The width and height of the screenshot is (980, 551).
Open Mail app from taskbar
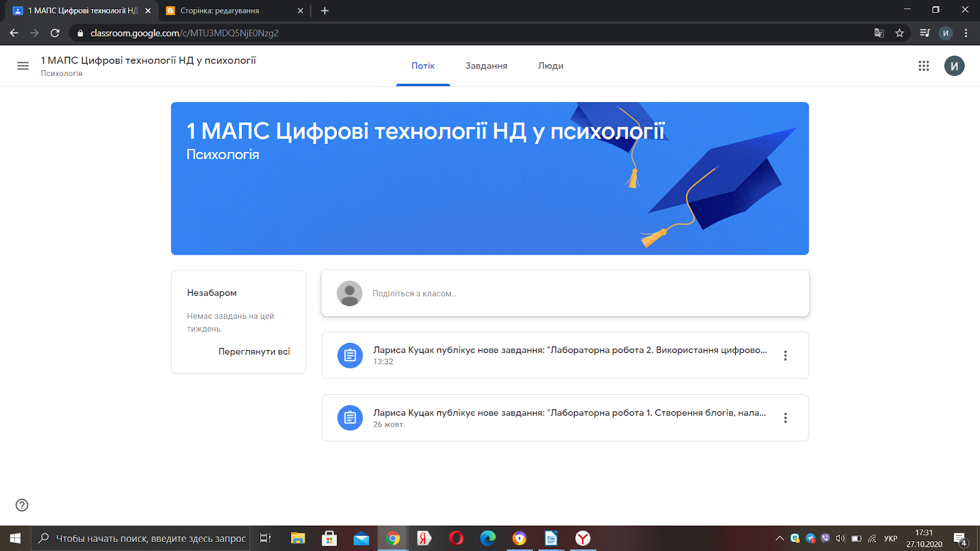tap(361, 538)
